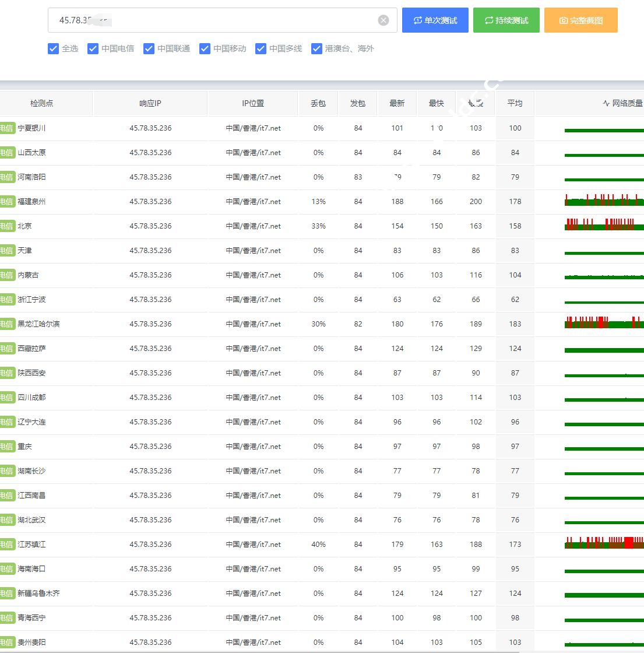
Task: Clear the IP address input field
Action: tap(383, 20)
